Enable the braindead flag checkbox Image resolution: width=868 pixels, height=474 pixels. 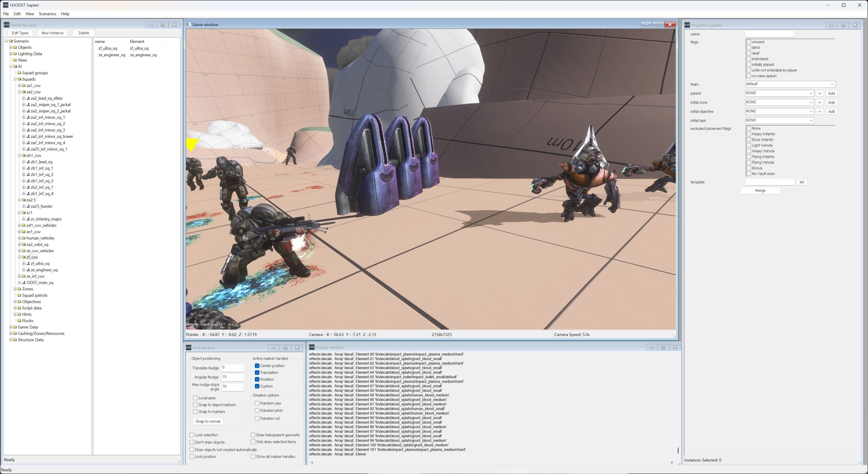[x=749, y=59]
